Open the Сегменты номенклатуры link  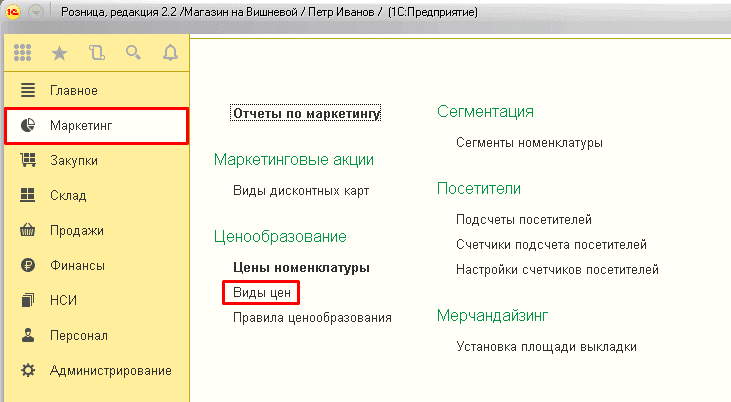(529, 142)
